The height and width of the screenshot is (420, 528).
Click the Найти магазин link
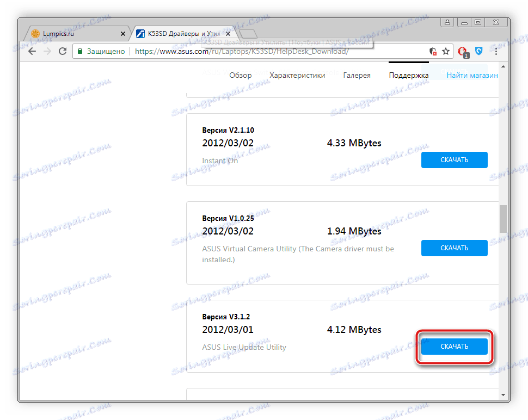click(x=472, y=75)
